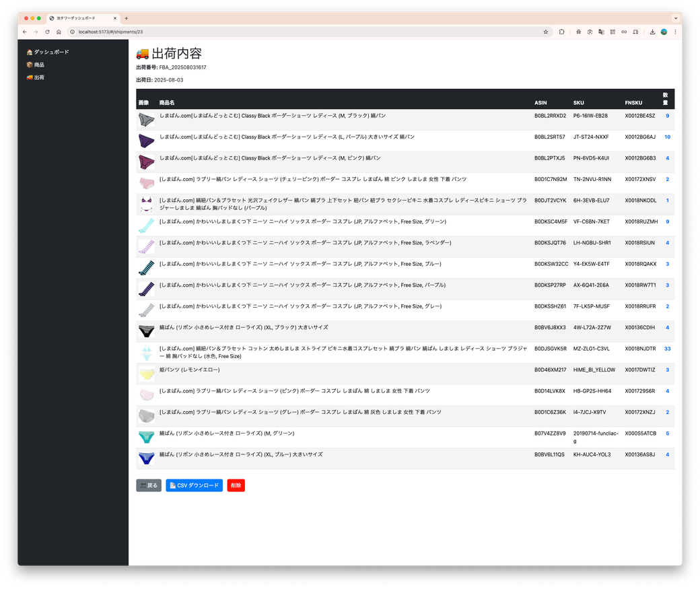
Task: Click thumbnail for SKU HB-GP2S-HH64
Action: click(147, 394)
